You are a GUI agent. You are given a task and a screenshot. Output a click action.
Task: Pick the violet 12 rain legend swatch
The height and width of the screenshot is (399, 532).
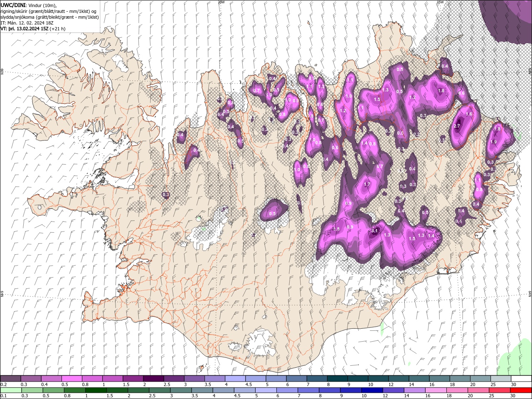tap(393, 390)
